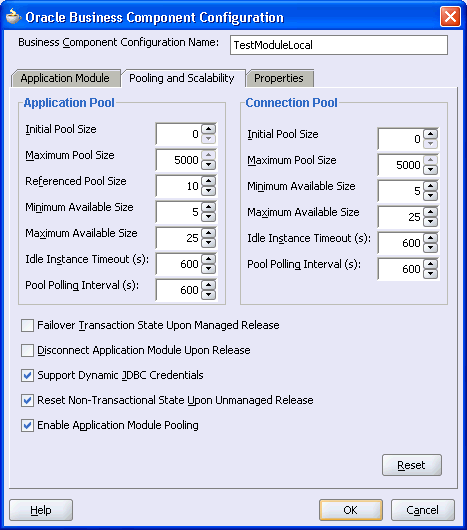
Task: Increase Connection Pool Idle Instance Timeout
Action: 431,238
